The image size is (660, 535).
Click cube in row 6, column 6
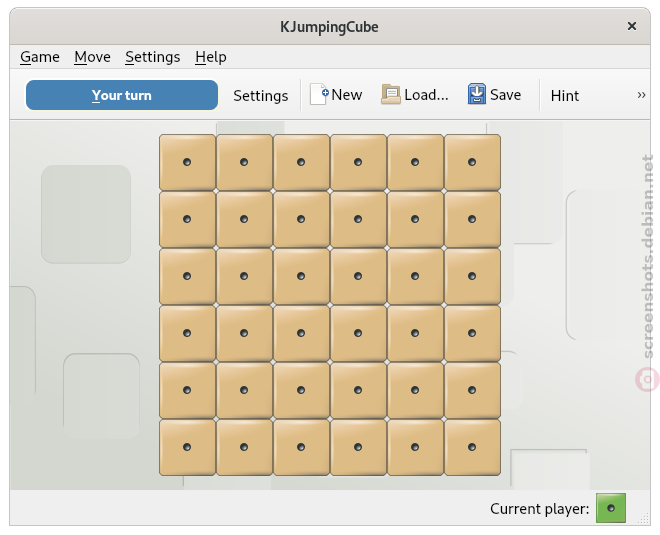click(472, 447)
